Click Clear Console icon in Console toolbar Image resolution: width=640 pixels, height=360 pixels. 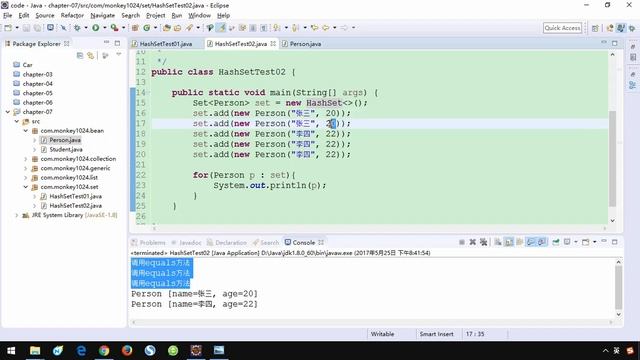[x=498, y=242]
